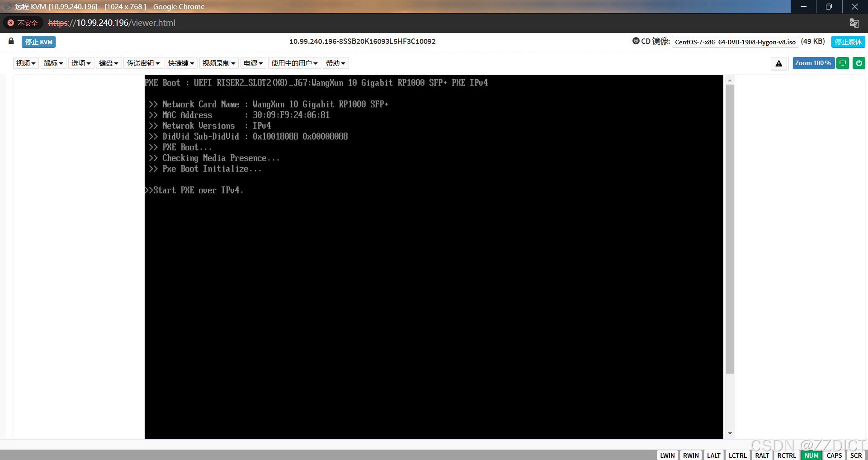This screenshot has width=868, height=460.
Task: Open the 电源 dropdown menu
Action: tap(253, 63)
